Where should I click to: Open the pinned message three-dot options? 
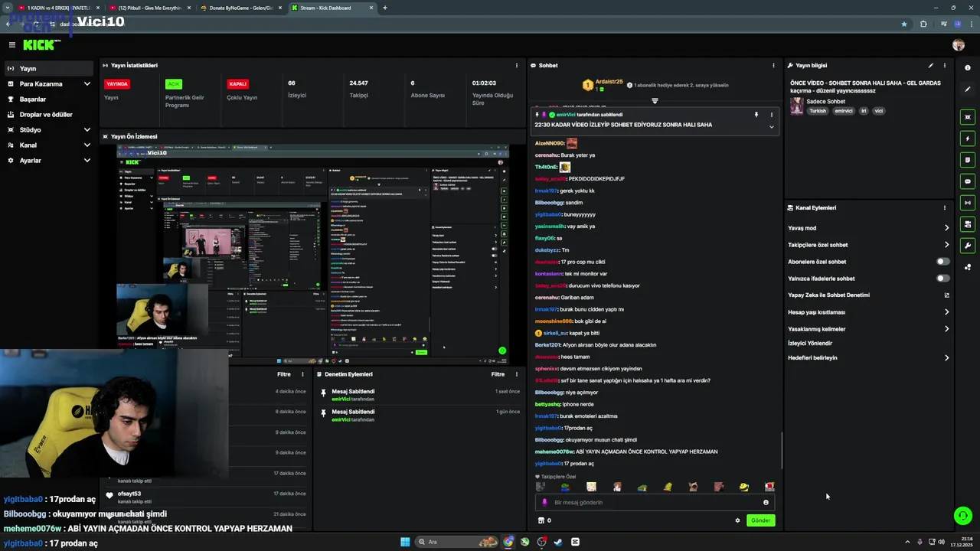[x=771, y=115]
